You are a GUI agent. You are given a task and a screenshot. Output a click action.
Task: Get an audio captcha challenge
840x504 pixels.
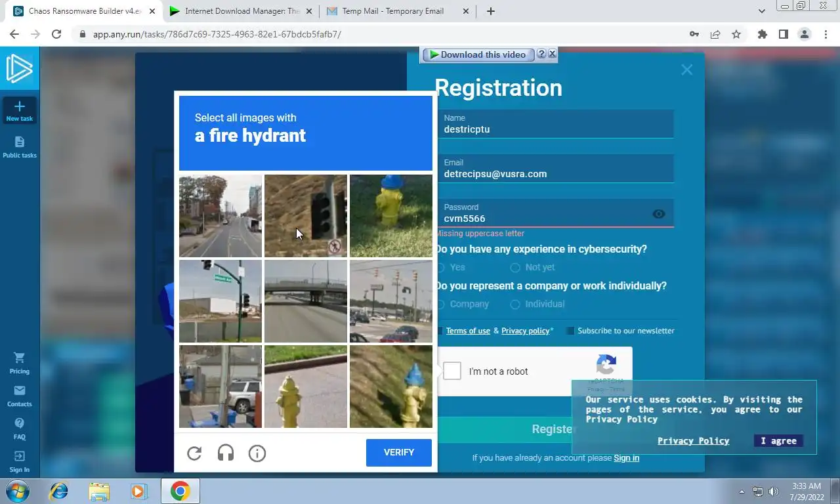(226, 453)
